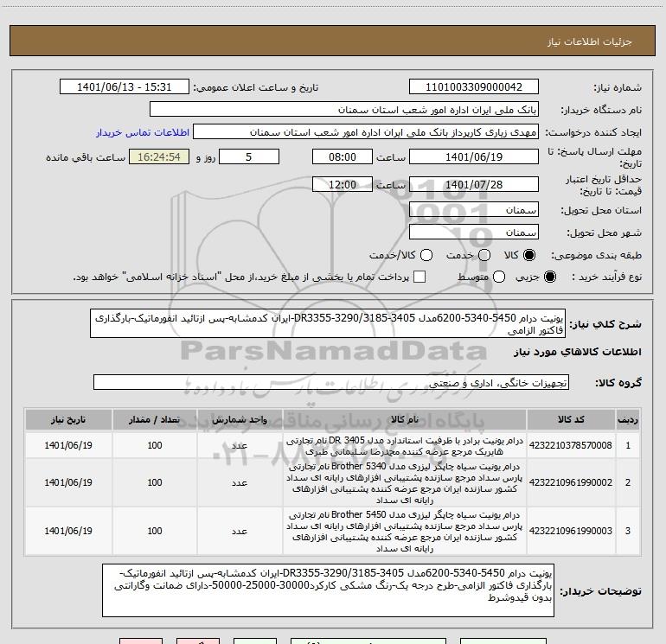Screen dimensions: 666x644
Task: Click quantity 100 in row 3
Action: (x=155, y=531)
